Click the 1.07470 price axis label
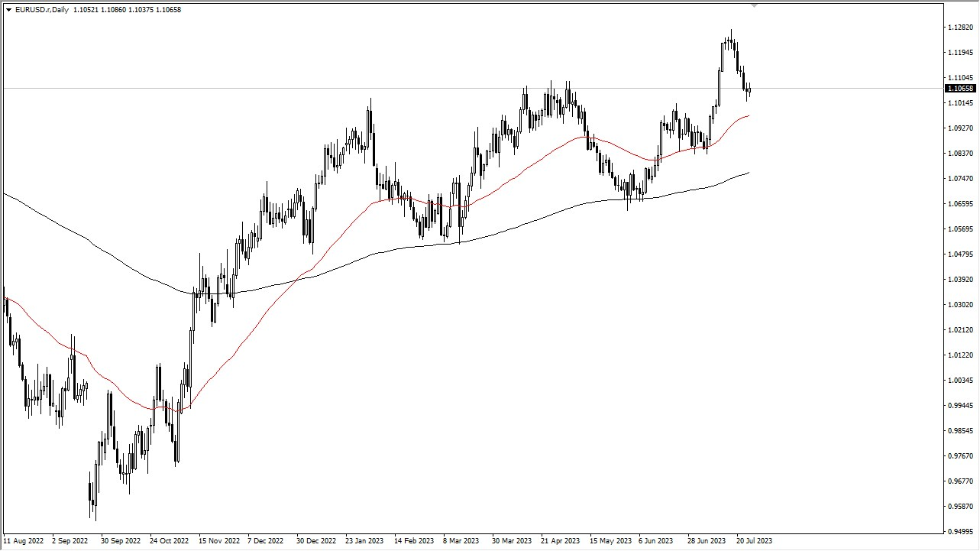The height and width of the screenshot is (551, 980). [960, 179]
